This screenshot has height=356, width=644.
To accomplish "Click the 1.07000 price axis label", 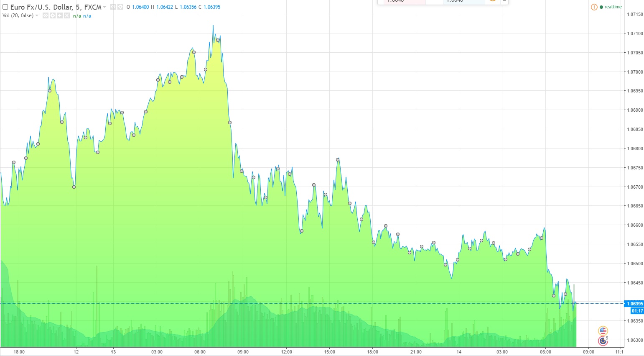I will 635,72.
